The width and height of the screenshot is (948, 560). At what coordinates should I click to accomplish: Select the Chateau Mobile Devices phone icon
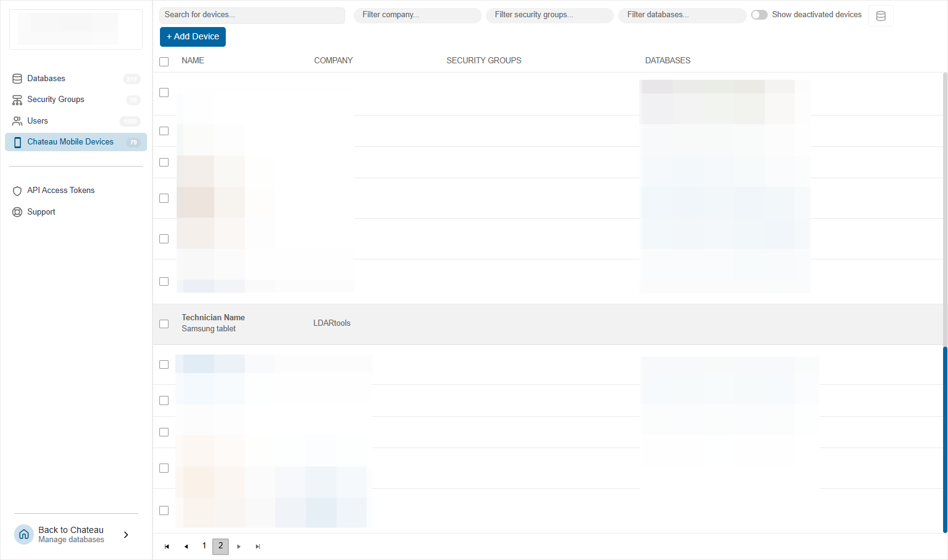point(17,142)
